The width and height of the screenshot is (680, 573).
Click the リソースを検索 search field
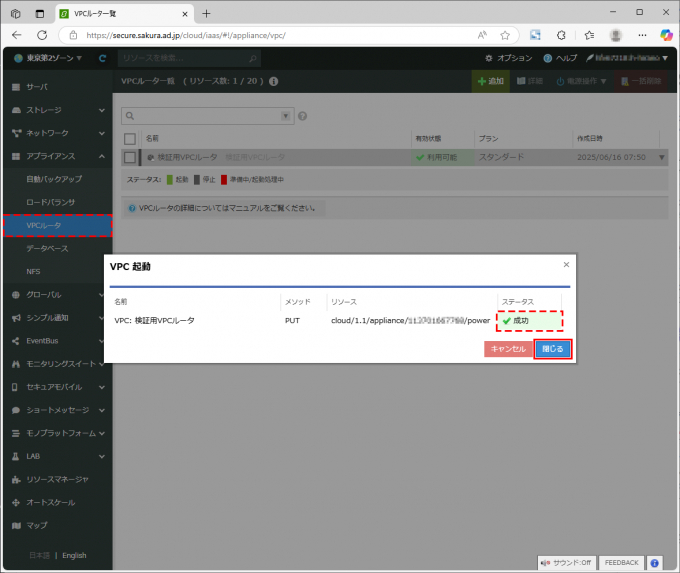pyautogui.click(x=189, y=58)
